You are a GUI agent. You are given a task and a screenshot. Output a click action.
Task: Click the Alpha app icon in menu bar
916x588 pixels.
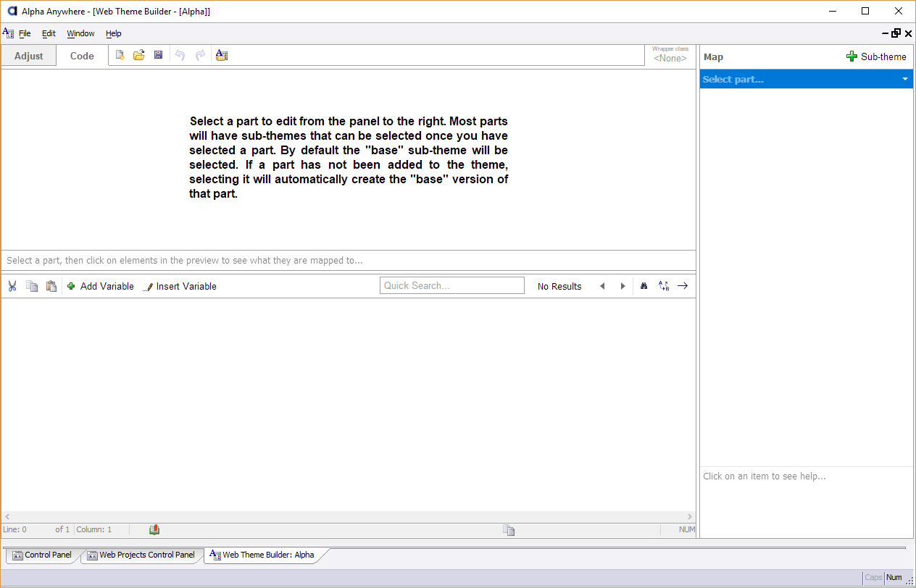tap(8, 33)
